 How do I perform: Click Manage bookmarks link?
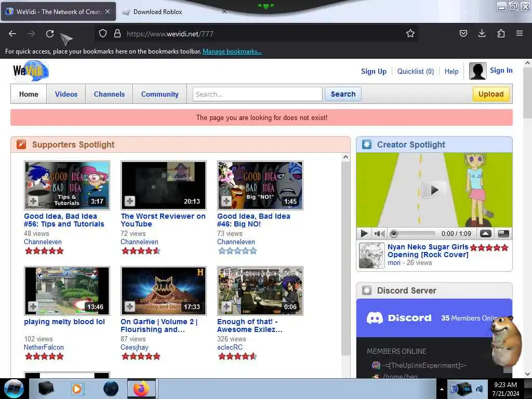(x=232, y=51)
